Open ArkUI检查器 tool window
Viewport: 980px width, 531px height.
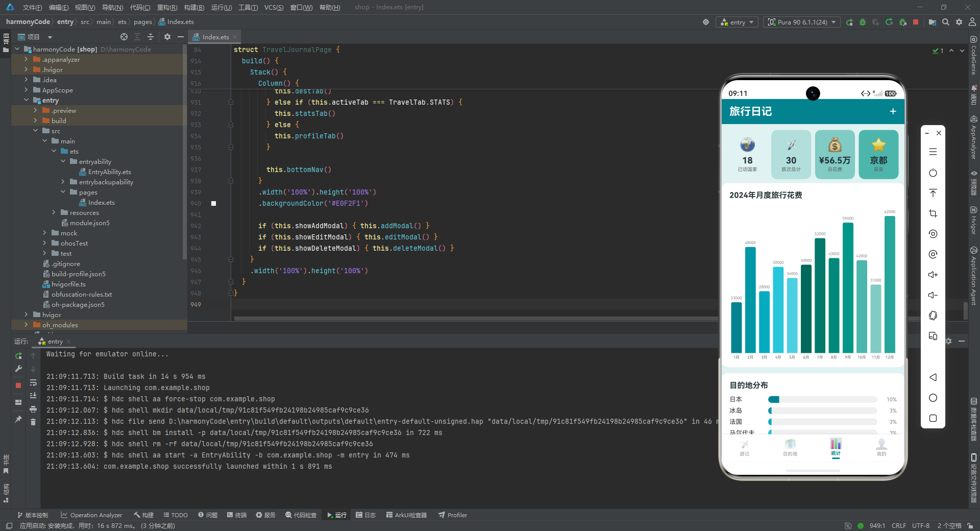[x=406, y=515]
